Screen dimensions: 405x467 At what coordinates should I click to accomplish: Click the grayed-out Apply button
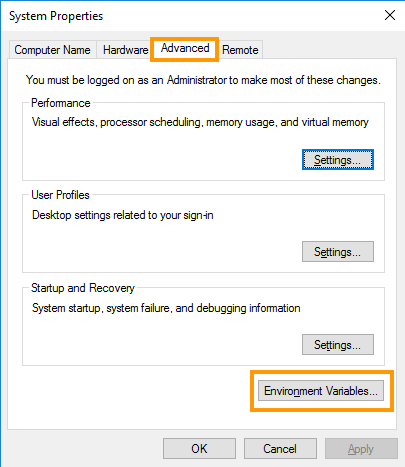point(361,449)
